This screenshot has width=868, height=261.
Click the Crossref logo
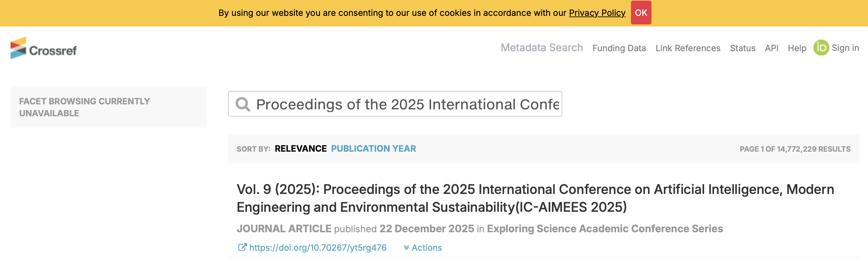(44, 49)
